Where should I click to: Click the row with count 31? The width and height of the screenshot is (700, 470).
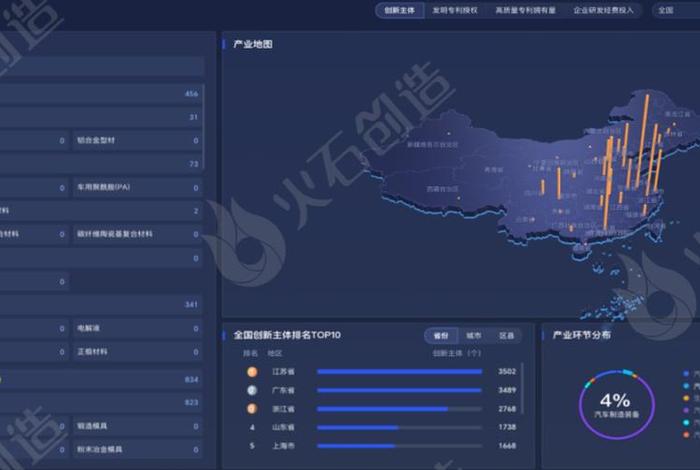[101, 117]
